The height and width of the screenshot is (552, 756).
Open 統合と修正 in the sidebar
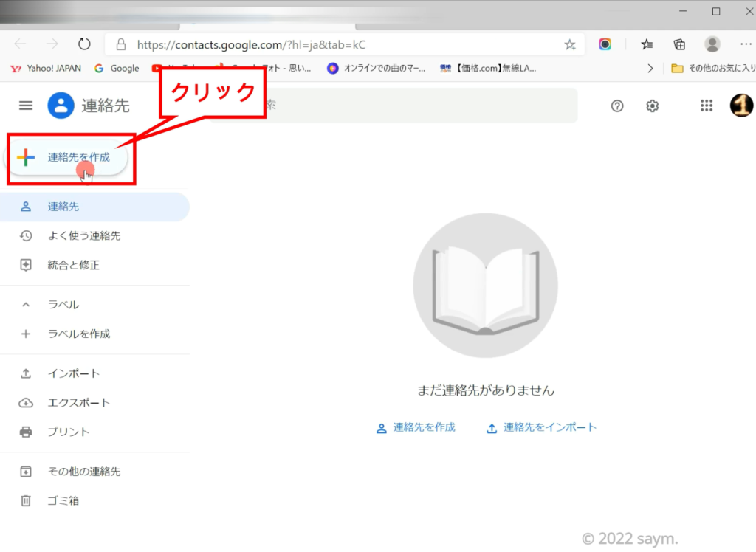[x=73, y=265]
